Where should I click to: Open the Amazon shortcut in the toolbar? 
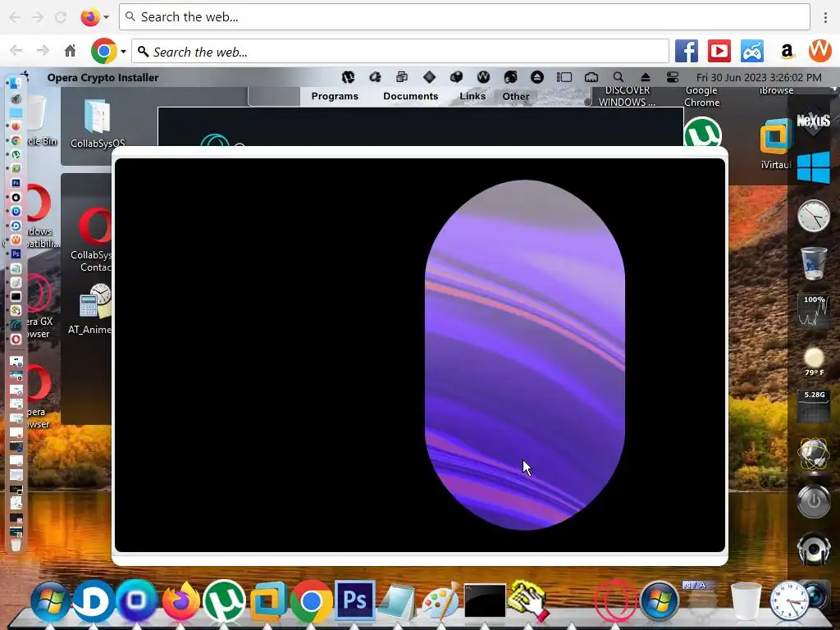[787, 52]
